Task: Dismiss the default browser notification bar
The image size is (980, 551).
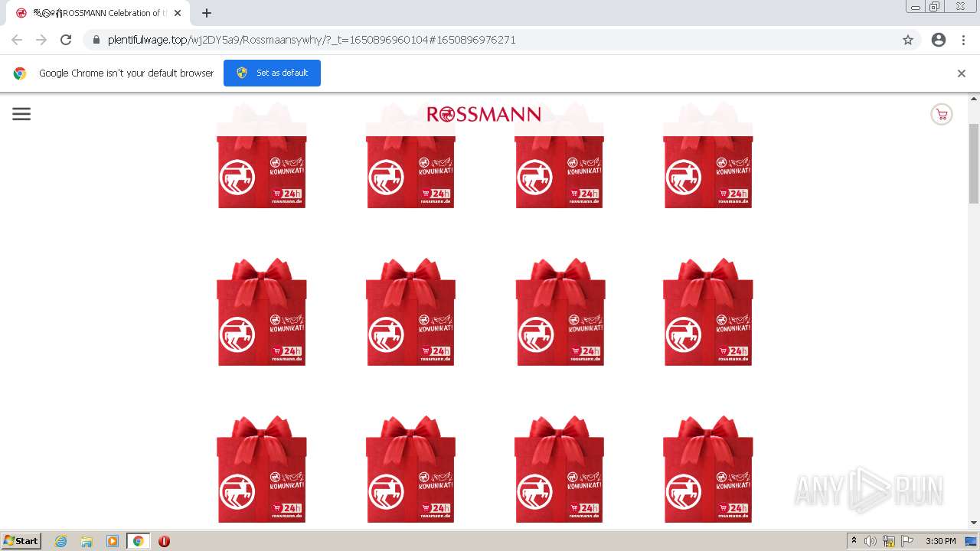Action: [x=962, y=73]
